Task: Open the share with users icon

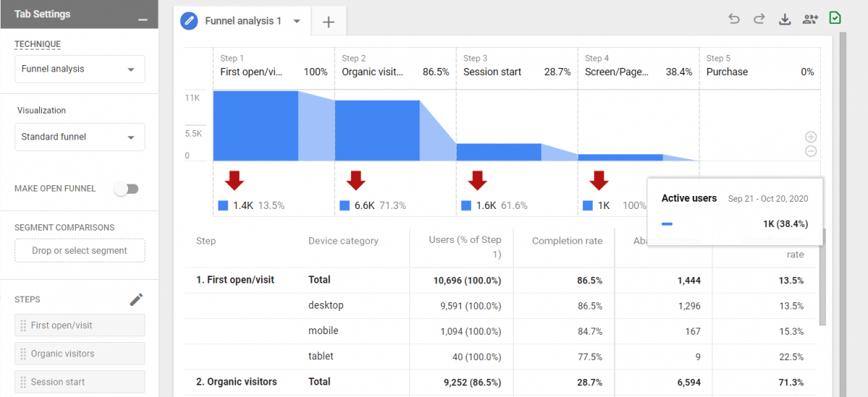Action: point(809,20)
